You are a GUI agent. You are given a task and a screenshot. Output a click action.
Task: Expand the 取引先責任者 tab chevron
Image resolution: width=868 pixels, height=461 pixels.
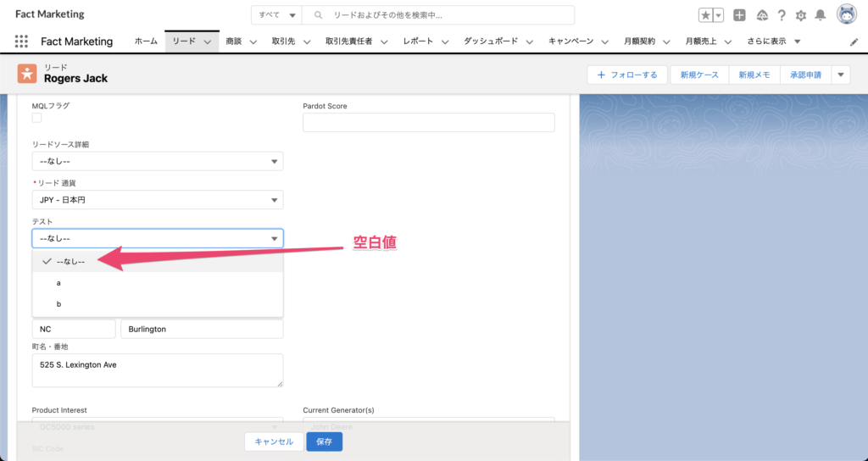point(384,42)
